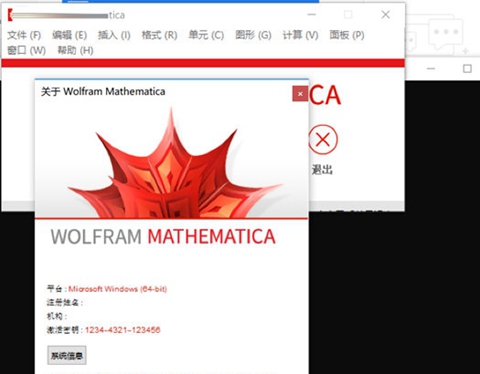The height and width of the screenshot is (374, 480).
Task: Open the 单元 (C) menu
Action: 206,35
